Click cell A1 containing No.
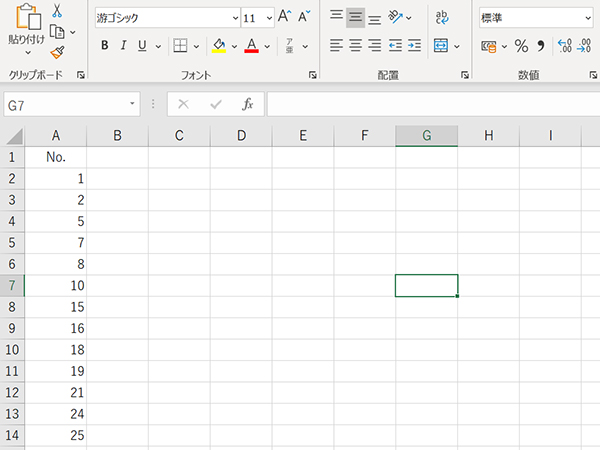The image size is (600, 450). 56,157
